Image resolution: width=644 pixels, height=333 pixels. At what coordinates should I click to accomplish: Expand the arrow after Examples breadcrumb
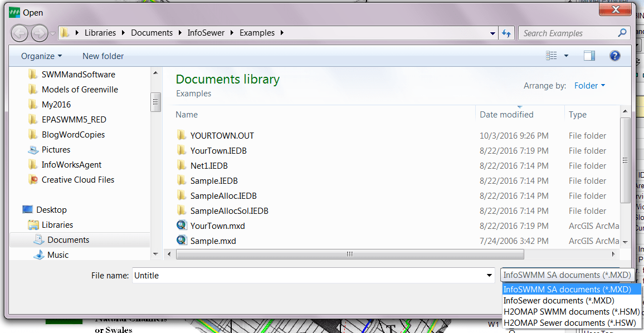[x=282, y=33]
